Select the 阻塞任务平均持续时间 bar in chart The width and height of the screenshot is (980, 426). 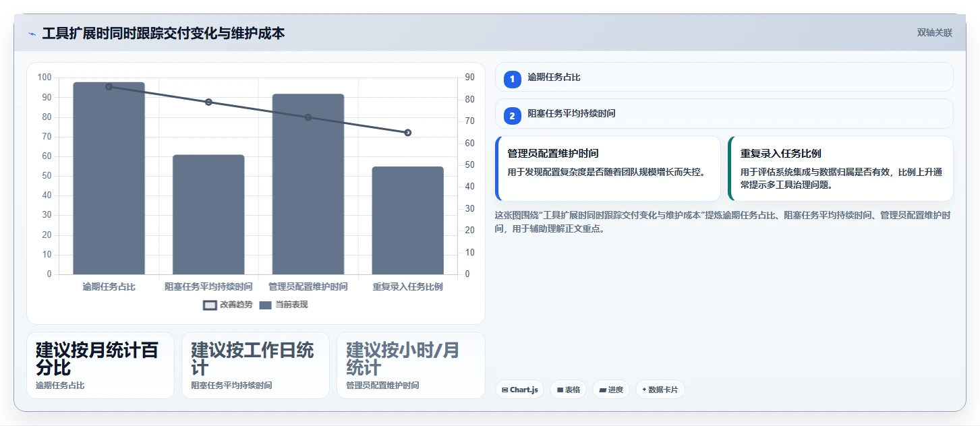208,214
